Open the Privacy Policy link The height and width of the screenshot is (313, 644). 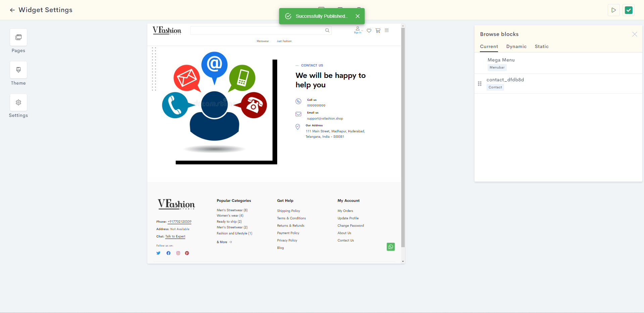point(287,240)
